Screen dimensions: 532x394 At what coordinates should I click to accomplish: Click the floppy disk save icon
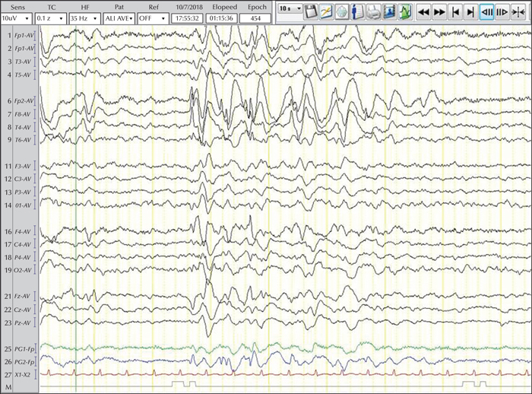[x=310, y=12]
